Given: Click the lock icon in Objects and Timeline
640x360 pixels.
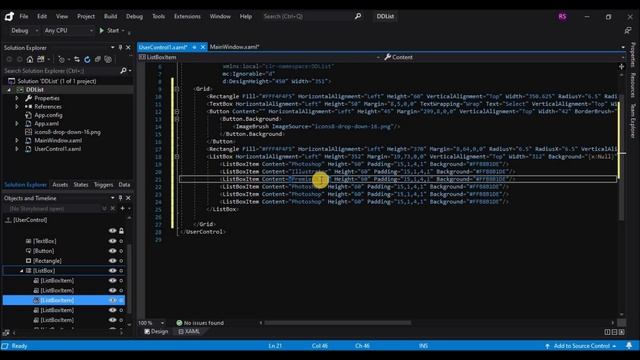Looking at the screenshot, I should coord(121,231).
